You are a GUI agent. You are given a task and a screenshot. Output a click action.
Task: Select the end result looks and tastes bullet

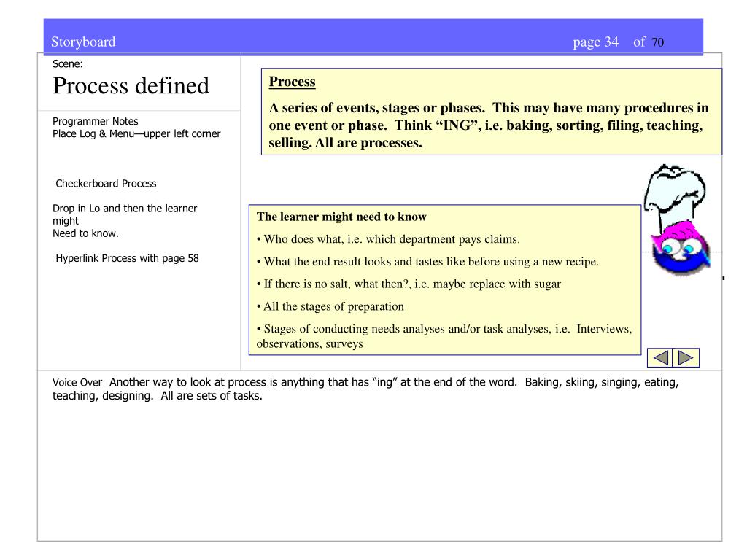(x=427, y=262)
